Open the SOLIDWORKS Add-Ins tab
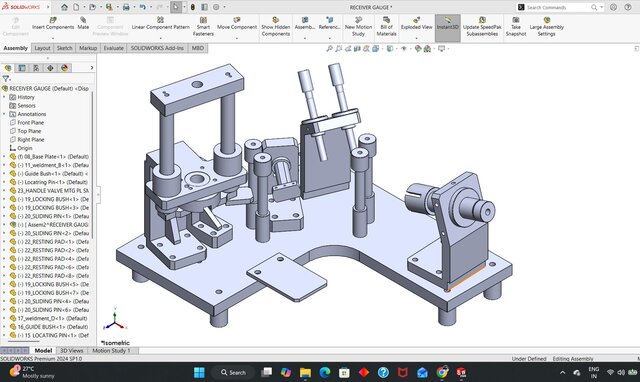The width and height of the screenshot is (640, 382). (157, 48)
